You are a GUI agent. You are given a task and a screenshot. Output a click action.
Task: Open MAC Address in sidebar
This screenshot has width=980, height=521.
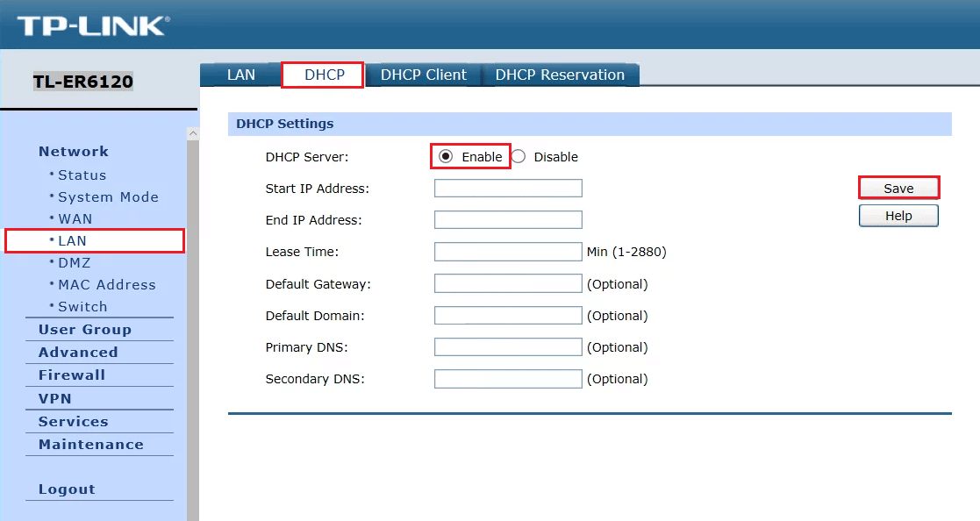(x=107, y=284)
